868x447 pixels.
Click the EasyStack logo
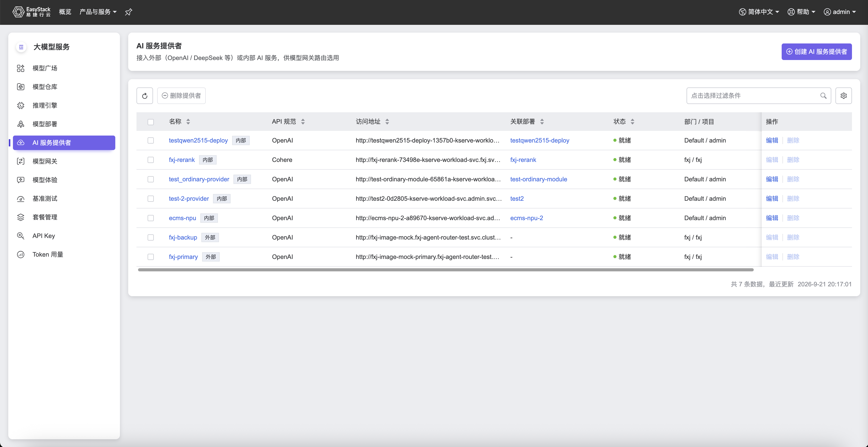[x=31, y=12]
